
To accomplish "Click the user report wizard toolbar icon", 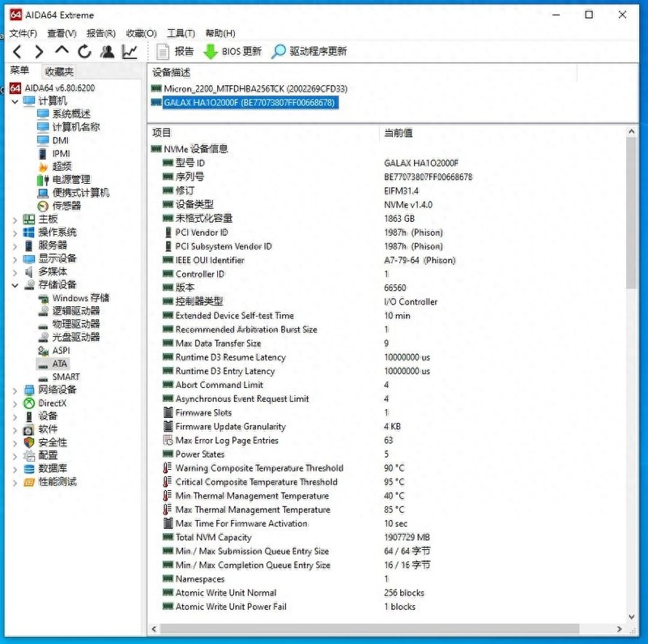I will tap(108, 50).
